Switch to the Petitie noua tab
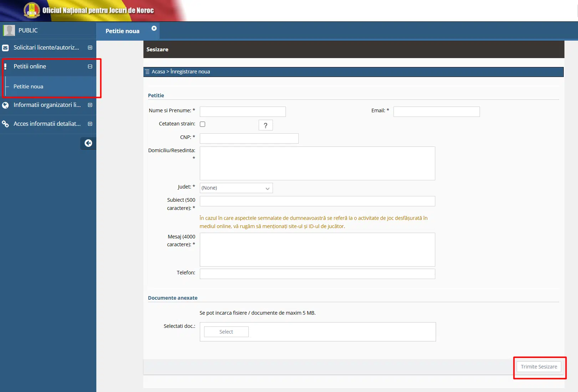 (122, 31)
